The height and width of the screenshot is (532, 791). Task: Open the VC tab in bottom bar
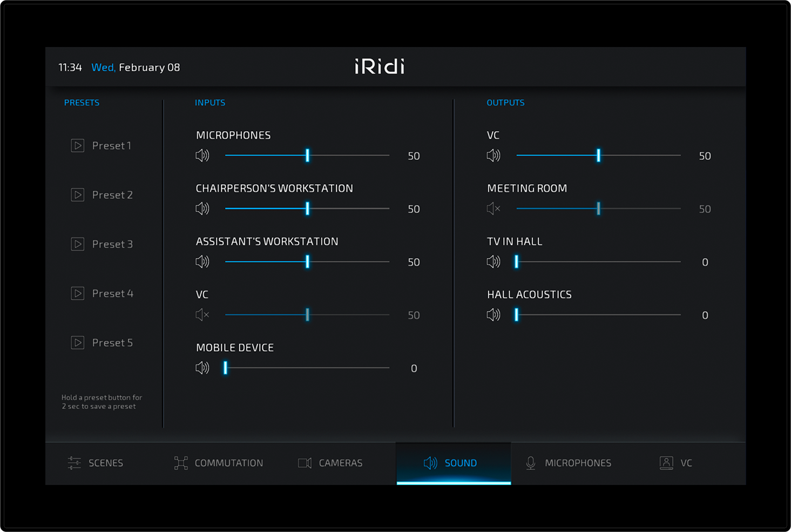coord(675,463)
